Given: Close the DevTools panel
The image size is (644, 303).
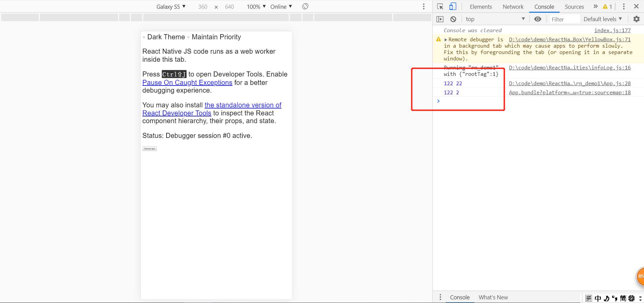Looking at the screenshot, I should 636,6.
